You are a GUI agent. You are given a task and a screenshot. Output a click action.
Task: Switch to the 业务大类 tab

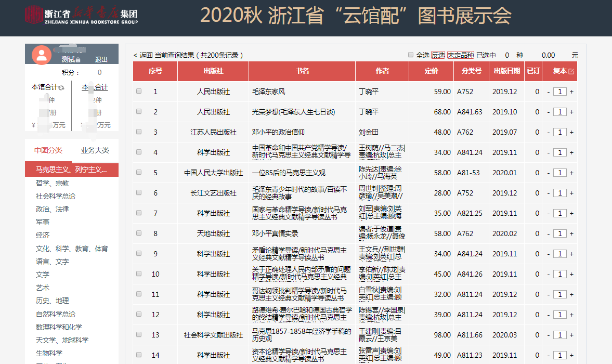pos(95,150)
